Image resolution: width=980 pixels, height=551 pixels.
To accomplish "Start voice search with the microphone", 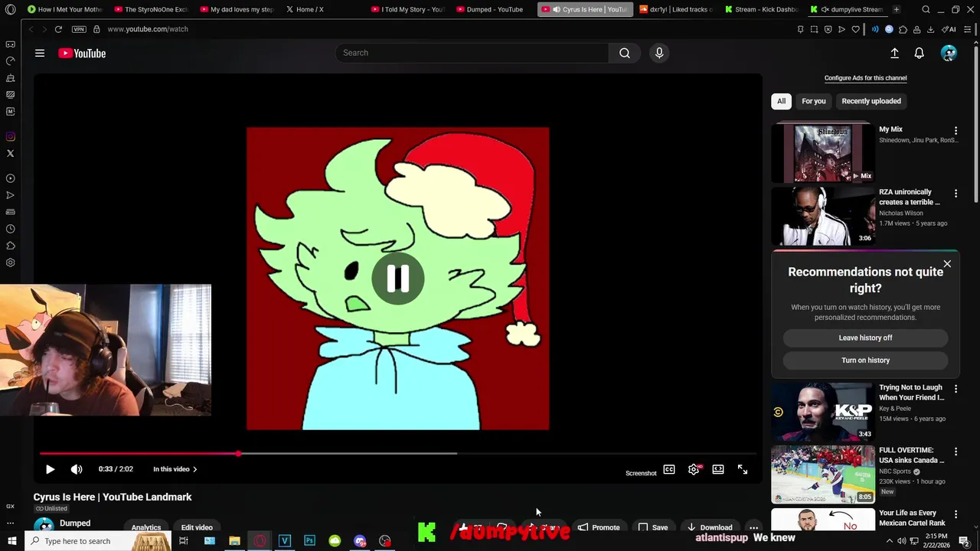I will click(x=659, y=53).
